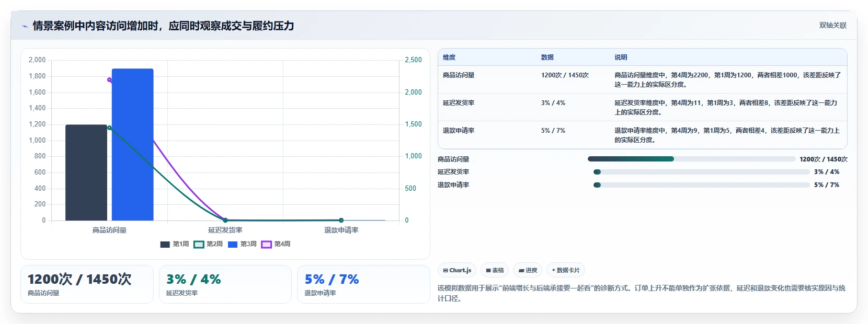Click the 表格 chip

click(495, 270)
